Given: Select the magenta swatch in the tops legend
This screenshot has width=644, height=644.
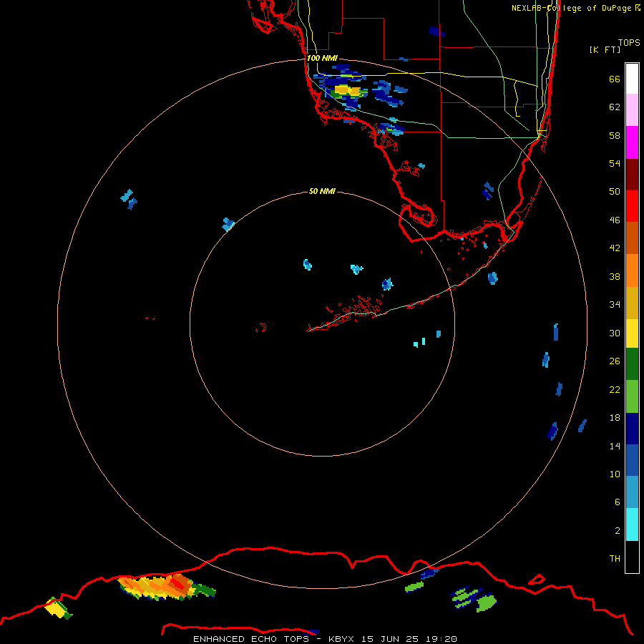Looking at the screenshot, I should click(x=632, y=142).
